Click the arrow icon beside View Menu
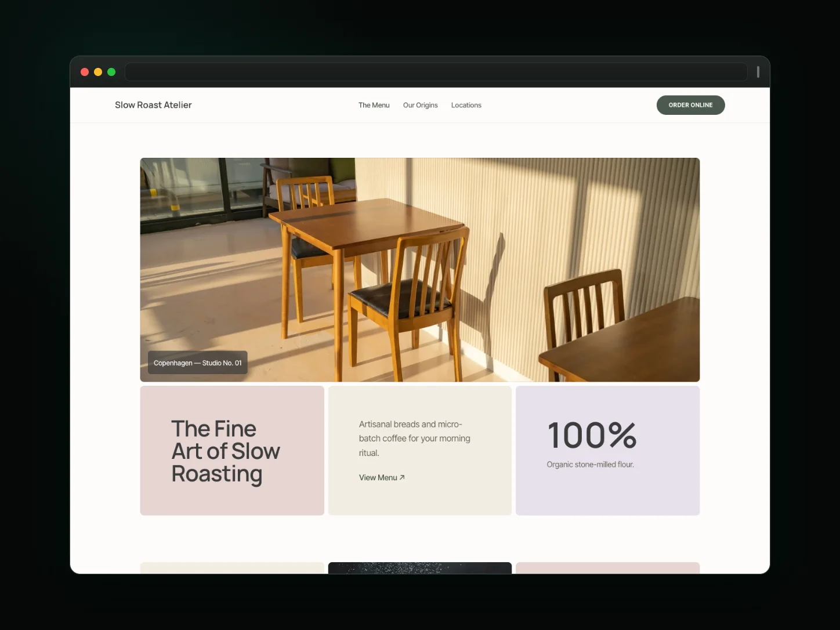The image size is (840, 630). (x=402, y=477)
